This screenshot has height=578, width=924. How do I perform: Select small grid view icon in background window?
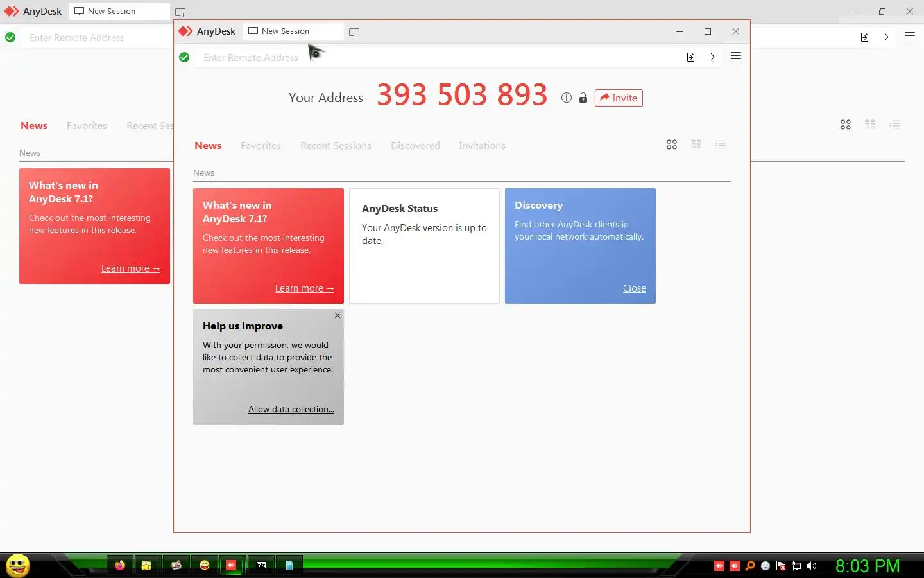(x=870, y=125)
